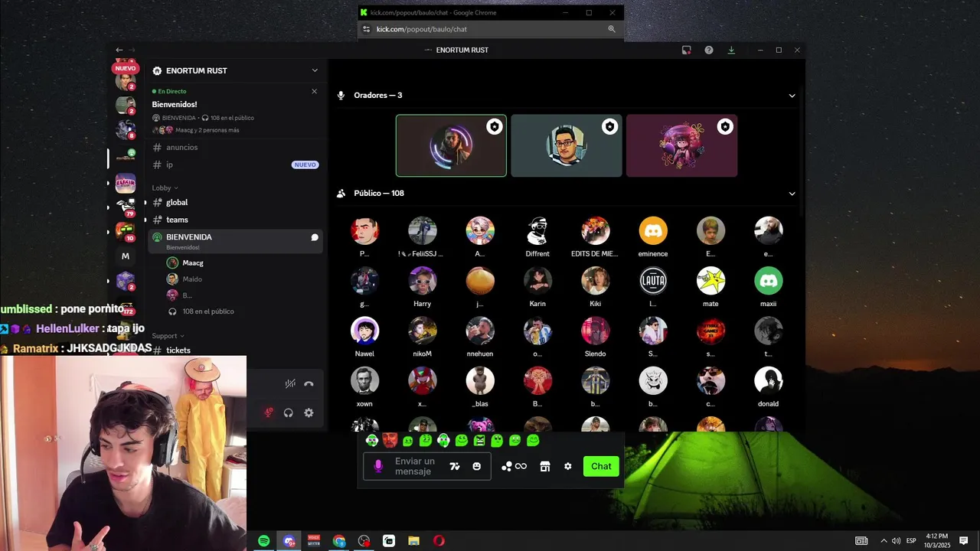The height and width of the screenshot is (551, 980).
Task: Select the BIENVENIDA stage channel
Action: tap(235, 241)
